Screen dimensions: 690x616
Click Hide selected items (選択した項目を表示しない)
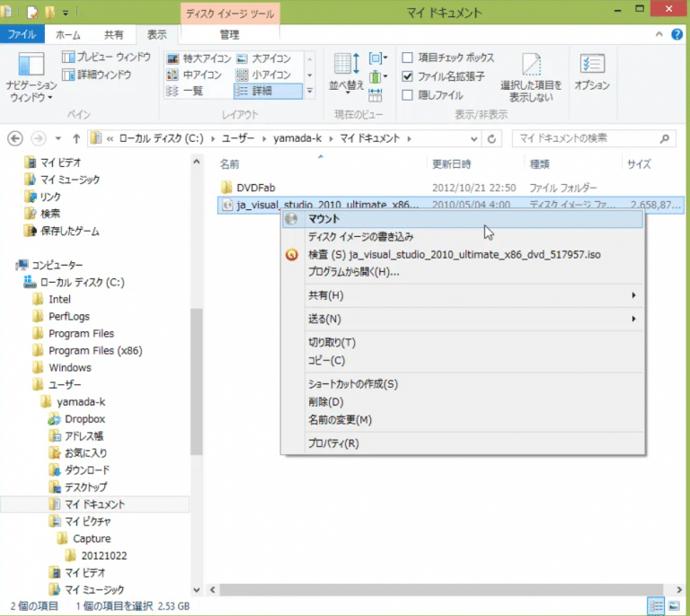point(531,77)
